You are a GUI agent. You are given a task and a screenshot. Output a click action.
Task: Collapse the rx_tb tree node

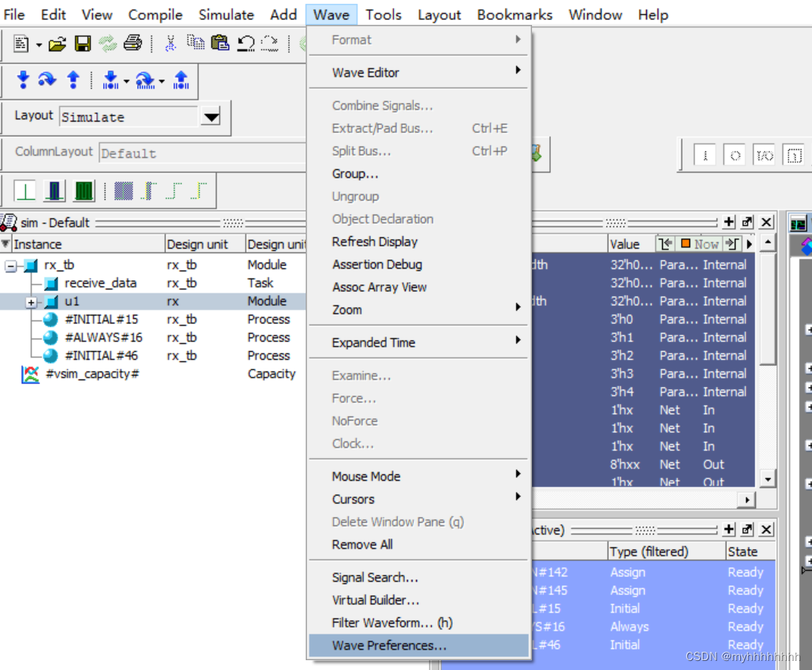coord(11,266)
